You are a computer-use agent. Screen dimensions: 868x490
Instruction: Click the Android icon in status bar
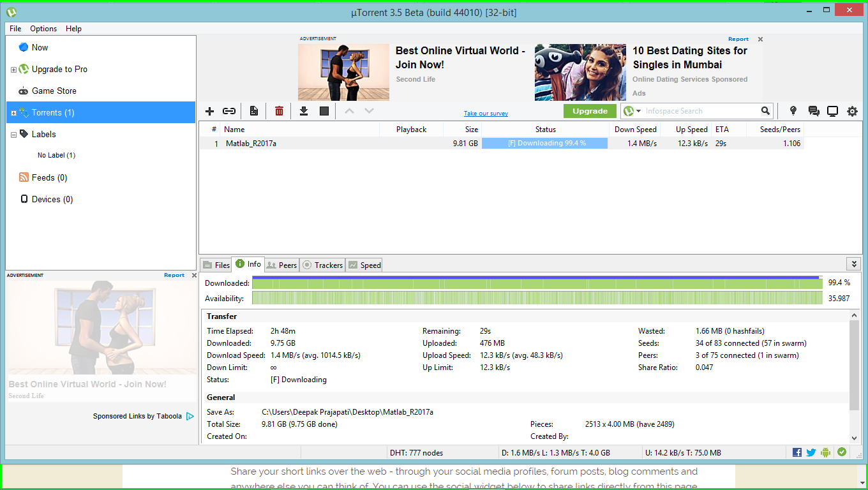pos(826,452)
